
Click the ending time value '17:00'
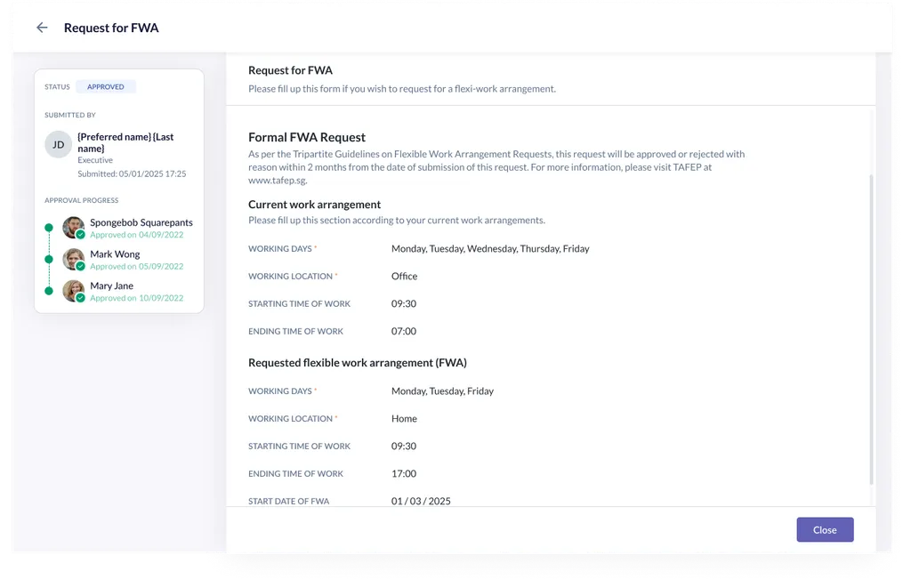[x=404, y=473]
